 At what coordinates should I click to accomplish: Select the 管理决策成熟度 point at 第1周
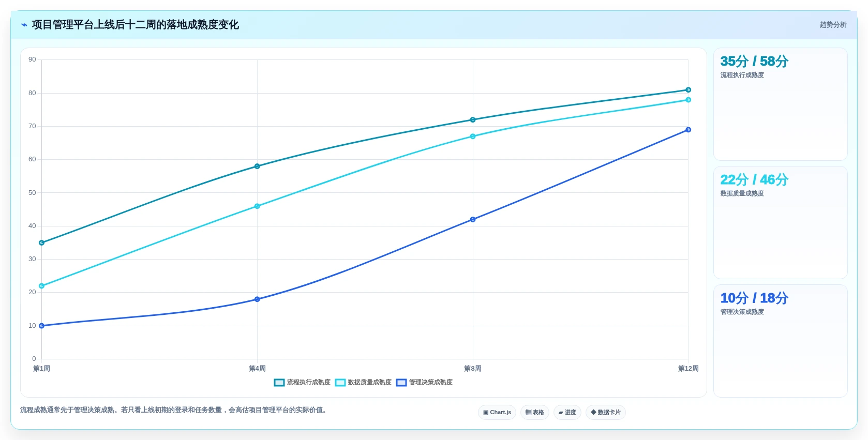pos(42,326)
